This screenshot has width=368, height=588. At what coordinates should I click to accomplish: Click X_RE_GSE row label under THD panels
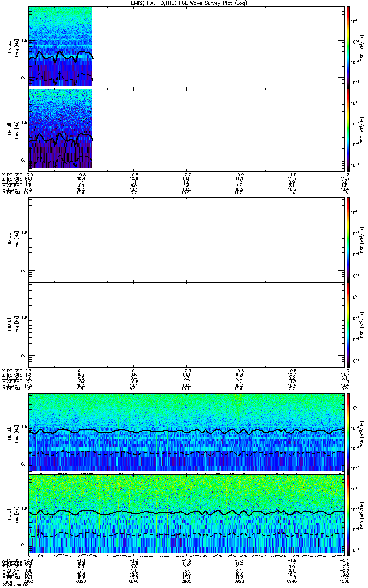tap(11, 370)
